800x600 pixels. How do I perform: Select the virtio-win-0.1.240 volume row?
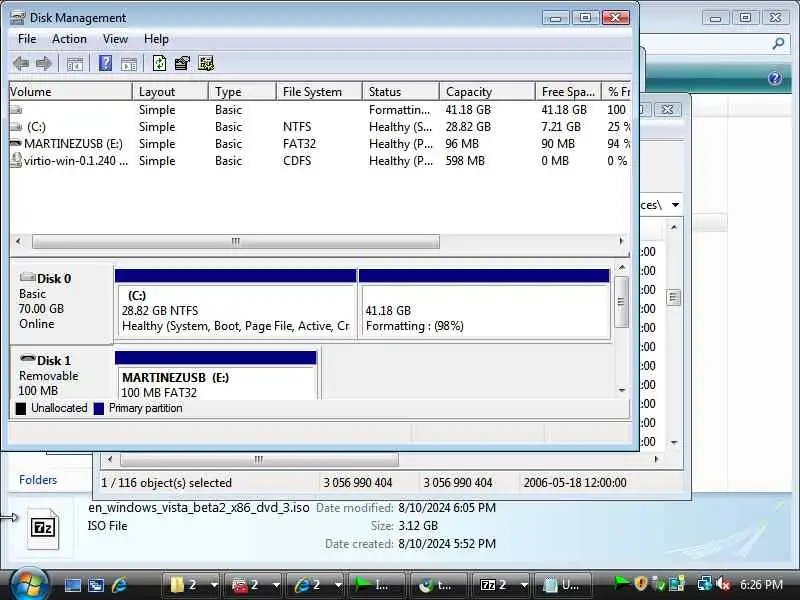pyautogui.click(x=320, y=161)
